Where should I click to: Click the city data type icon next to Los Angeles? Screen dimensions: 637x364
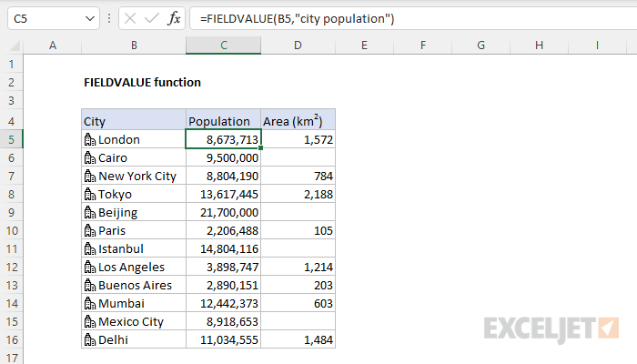90,267
